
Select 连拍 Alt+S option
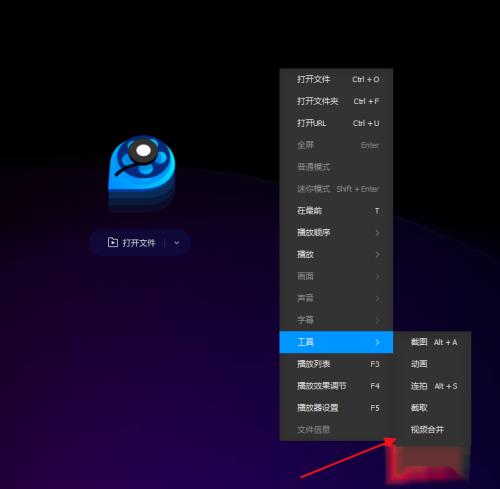(x=432, y=386)
